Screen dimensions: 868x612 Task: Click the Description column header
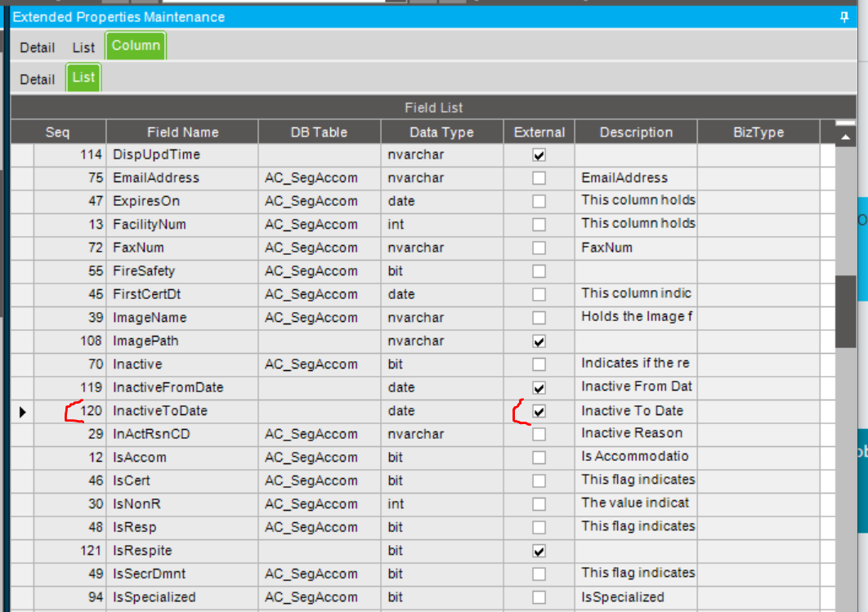click(636, 132)
